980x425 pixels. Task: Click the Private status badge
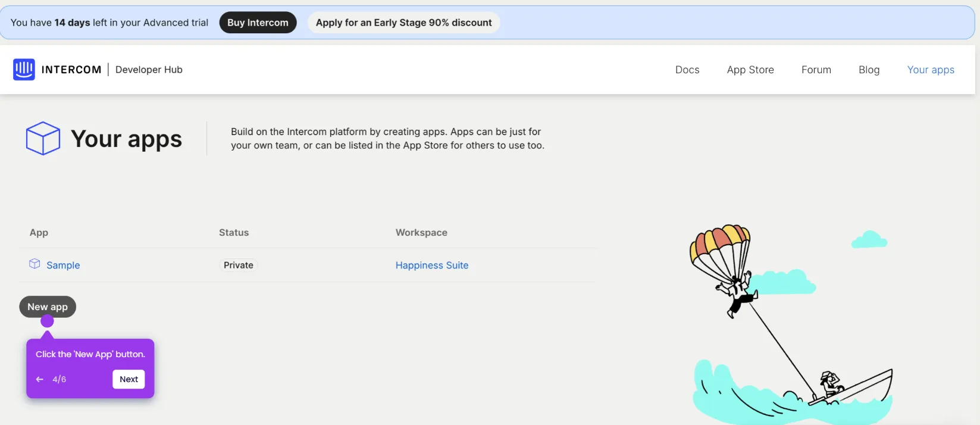(x=239, y=265)
